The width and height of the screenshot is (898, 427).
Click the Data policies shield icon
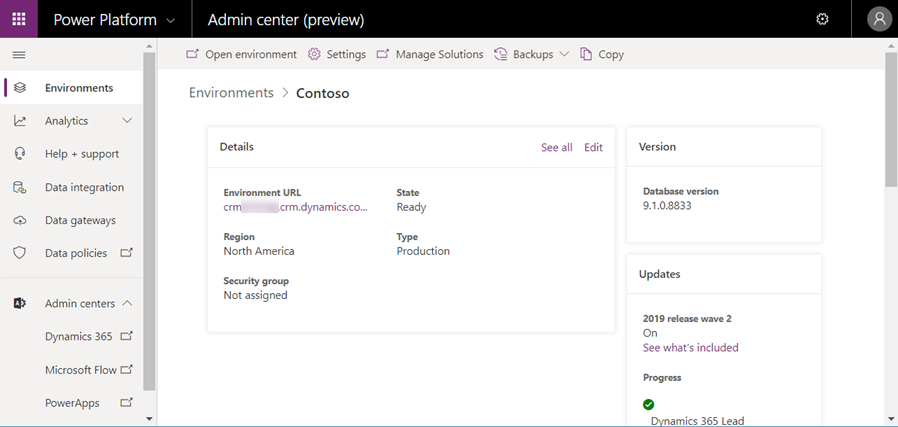[x=19, y=253]
